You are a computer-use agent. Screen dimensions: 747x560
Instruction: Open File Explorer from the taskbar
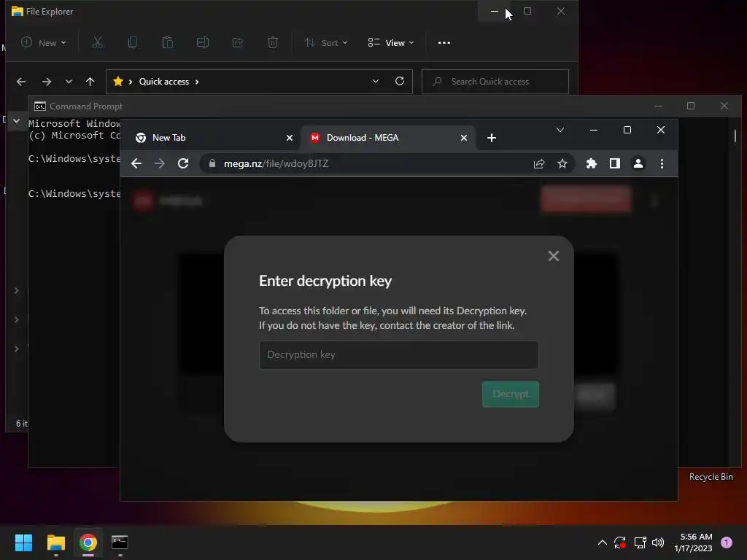pyautogui.click(x=55, y=542)
